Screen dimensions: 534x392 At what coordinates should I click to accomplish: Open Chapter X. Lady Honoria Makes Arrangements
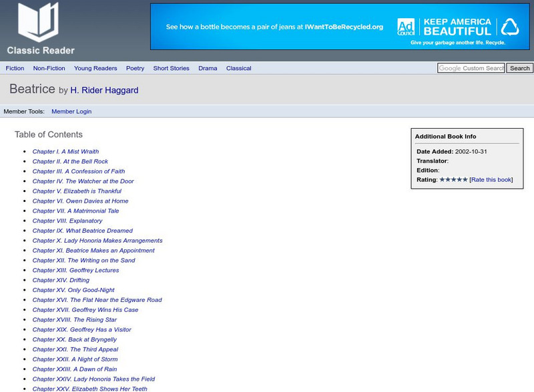coord(97,240)
